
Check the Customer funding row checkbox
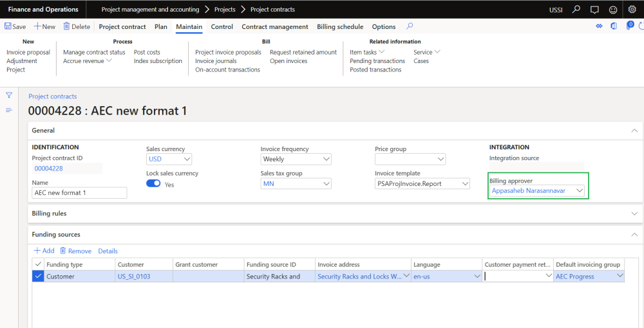click(38, 277)
